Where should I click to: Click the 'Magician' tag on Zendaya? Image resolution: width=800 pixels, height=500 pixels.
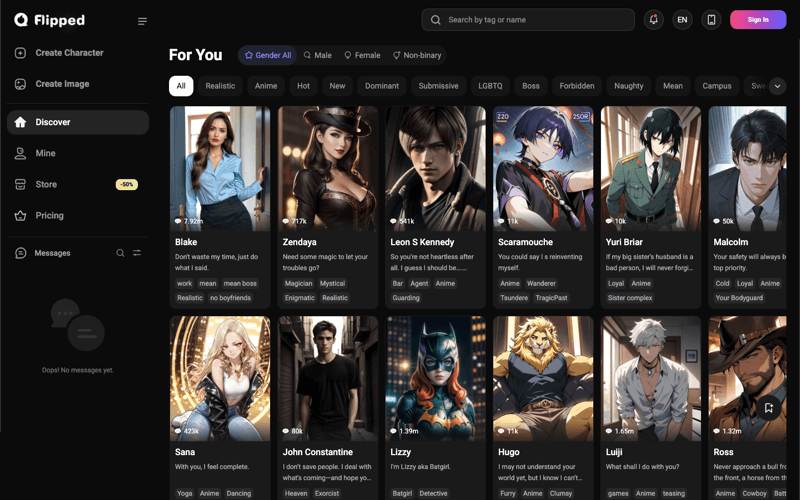point(298,284)
